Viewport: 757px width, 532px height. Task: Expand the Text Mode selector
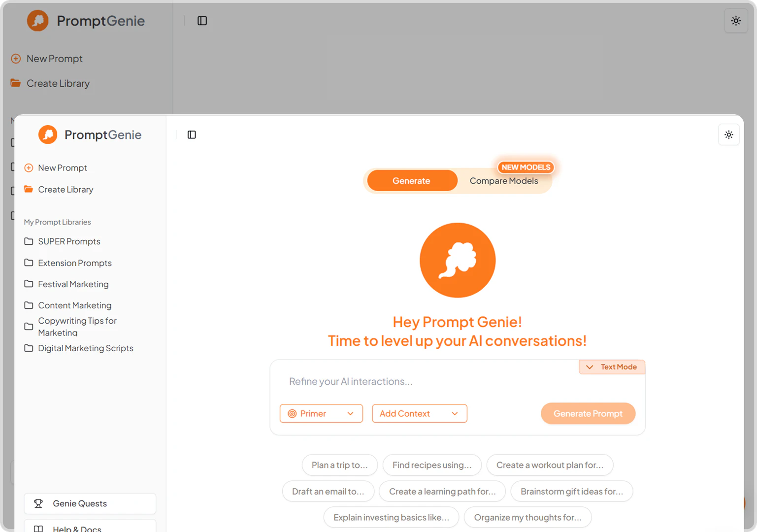click(x=612, y=367)
